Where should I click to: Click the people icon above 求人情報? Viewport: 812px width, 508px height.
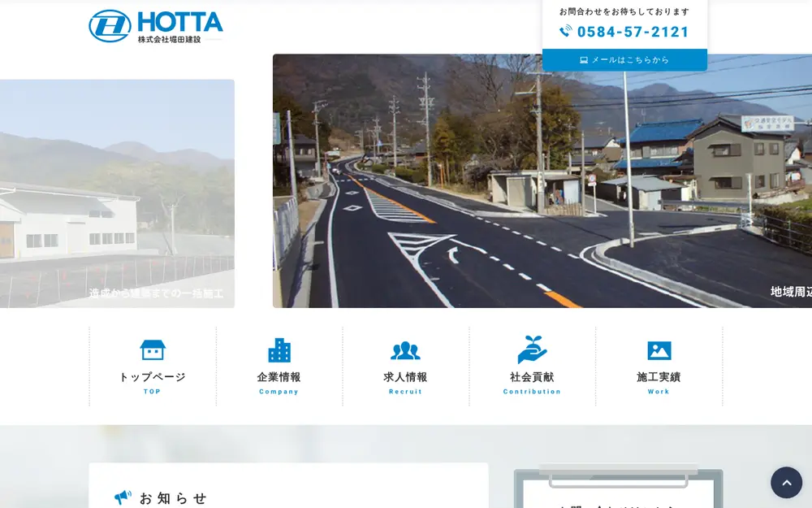405,350
